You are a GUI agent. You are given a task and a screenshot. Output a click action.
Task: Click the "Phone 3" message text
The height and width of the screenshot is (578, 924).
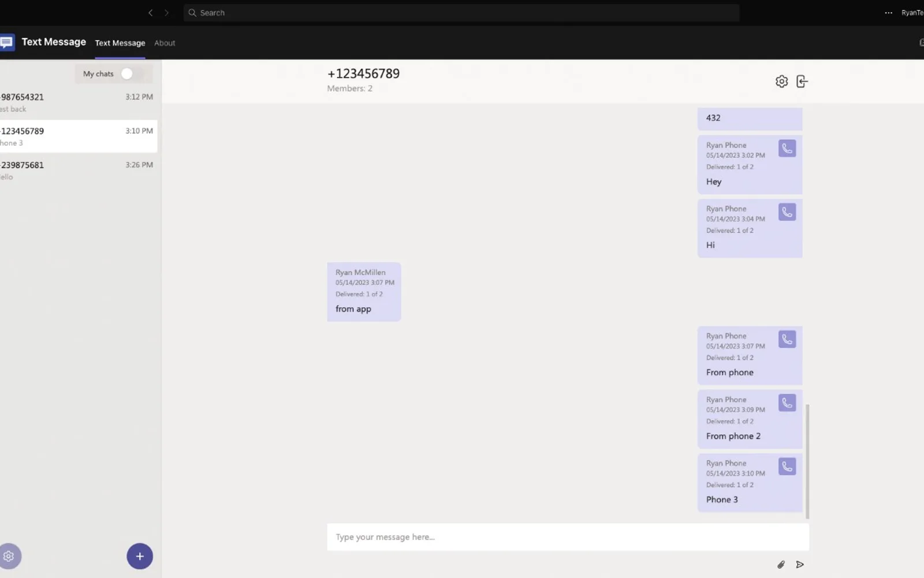click(x=722, y=499)
